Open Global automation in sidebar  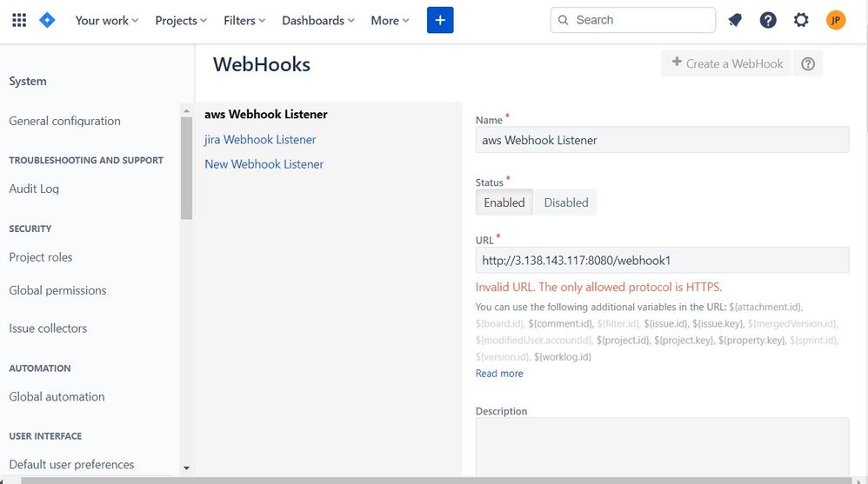57,396
